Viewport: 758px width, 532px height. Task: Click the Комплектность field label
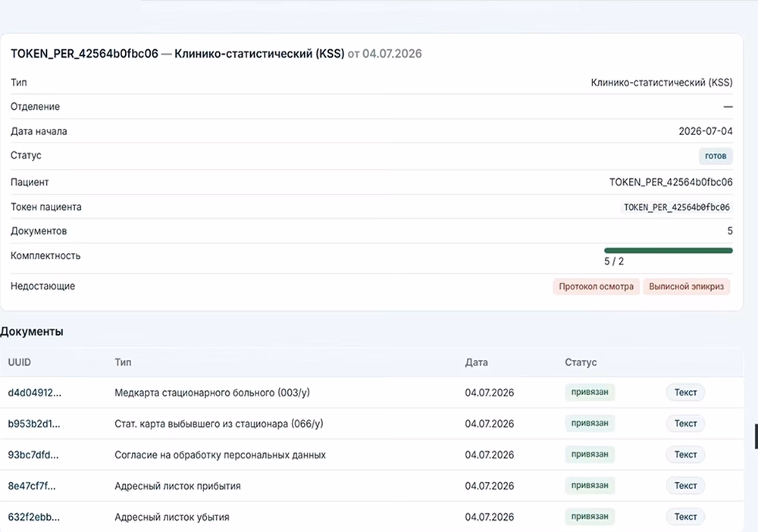(x=45, y=255)
